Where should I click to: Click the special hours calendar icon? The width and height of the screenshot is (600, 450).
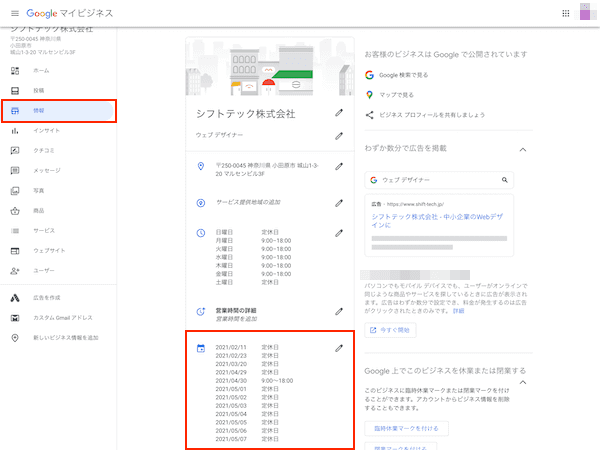point(201,348)
